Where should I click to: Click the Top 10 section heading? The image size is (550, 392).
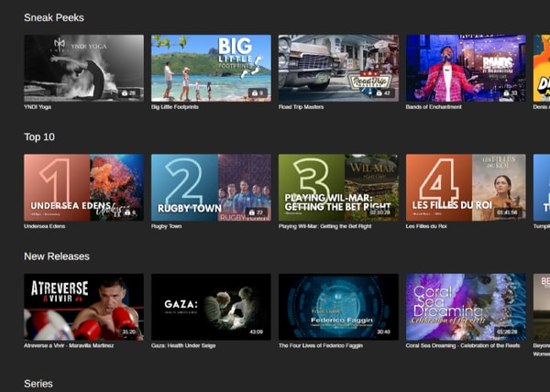(x=39, y=137)
